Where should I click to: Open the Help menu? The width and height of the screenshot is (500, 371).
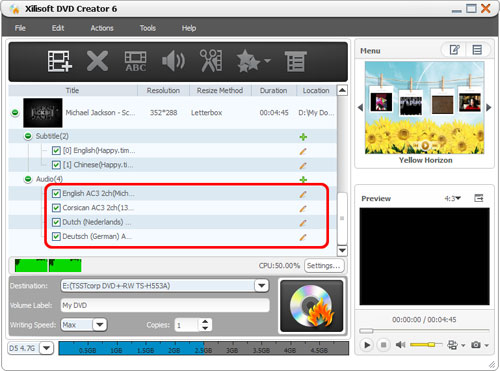point(189,28)
